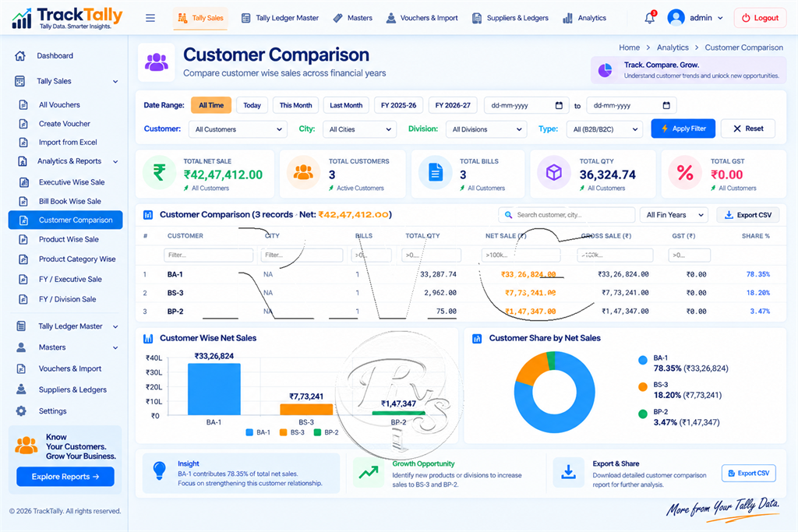Click the Settings gear icon
This screenshot has width=798, height=532.
tap(21, 411)
